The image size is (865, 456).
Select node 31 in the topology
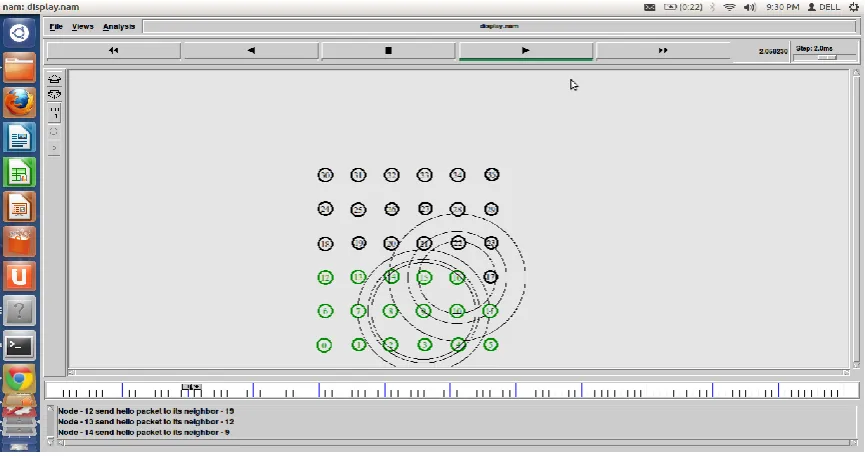point(359,175)
